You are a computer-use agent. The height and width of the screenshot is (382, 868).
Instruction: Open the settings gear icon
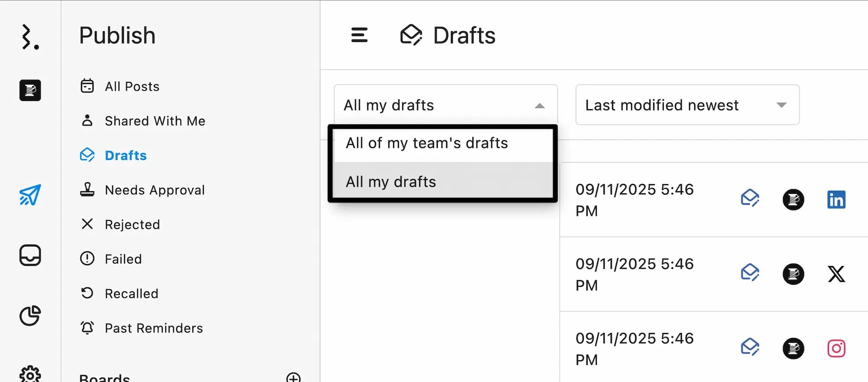30,374
